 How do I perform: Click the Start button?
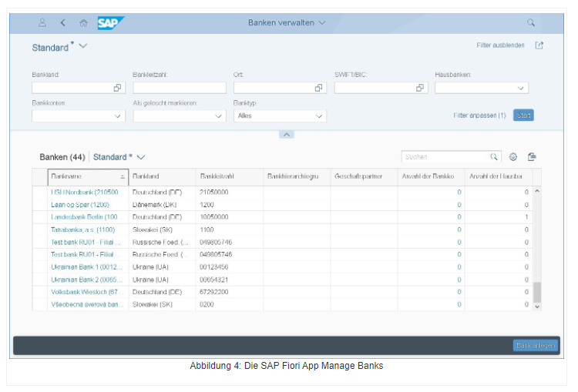(523, 116)
